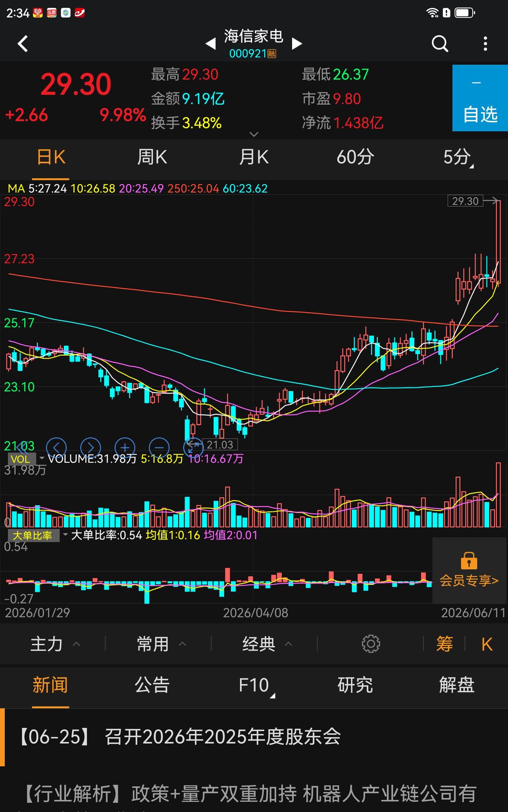This screenshot has width=508, height=812.
Task: Switch to the 周K tab
Action: [x=152, y=157]
